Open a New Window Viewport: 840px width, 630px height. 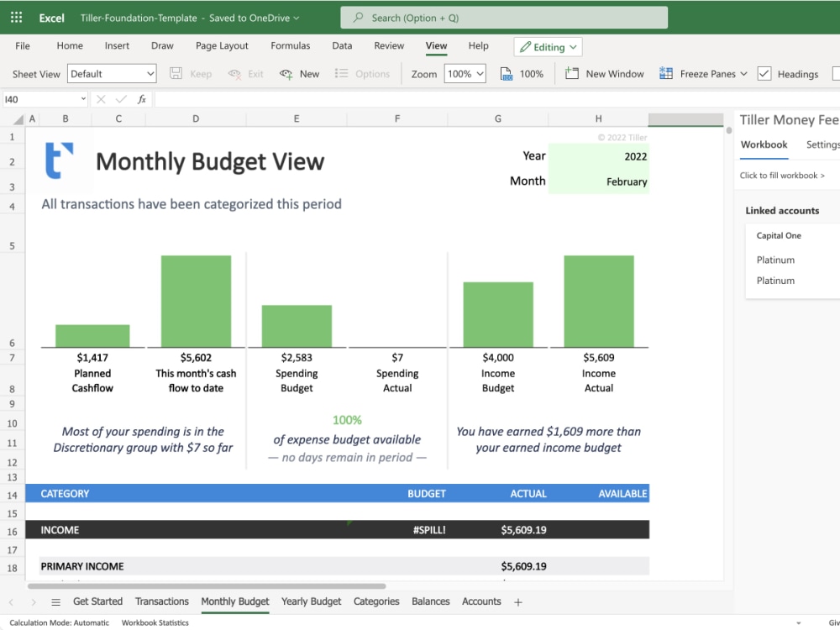tap(605, 74)
